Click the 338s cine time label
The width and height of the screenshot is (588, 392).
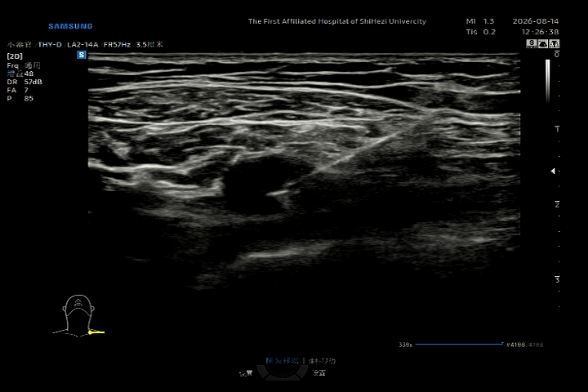click(405, 345)
